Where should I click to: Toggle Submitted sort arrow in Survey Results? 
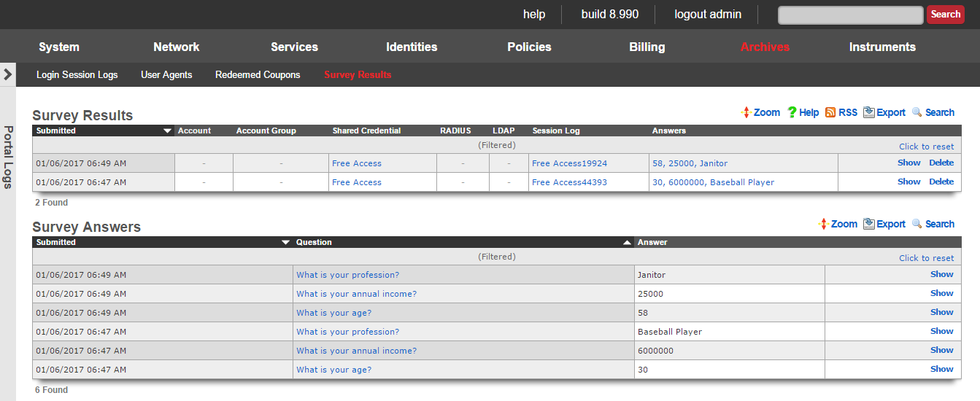[167, 131]
